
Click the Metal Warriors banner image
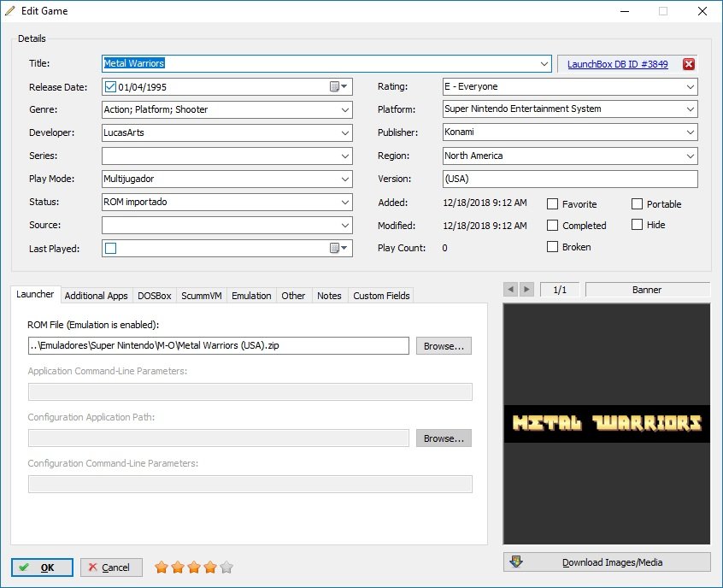[x=607, y=424]
